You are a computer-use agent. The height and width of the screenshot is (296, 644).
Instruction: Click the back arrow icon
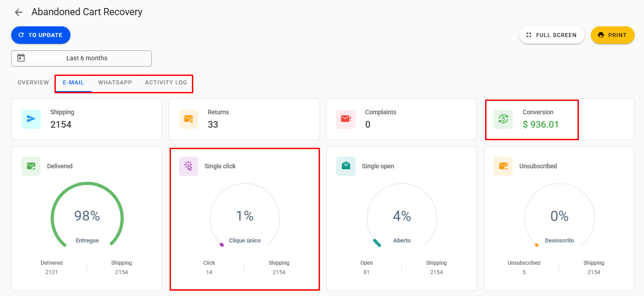pos(18,12)
